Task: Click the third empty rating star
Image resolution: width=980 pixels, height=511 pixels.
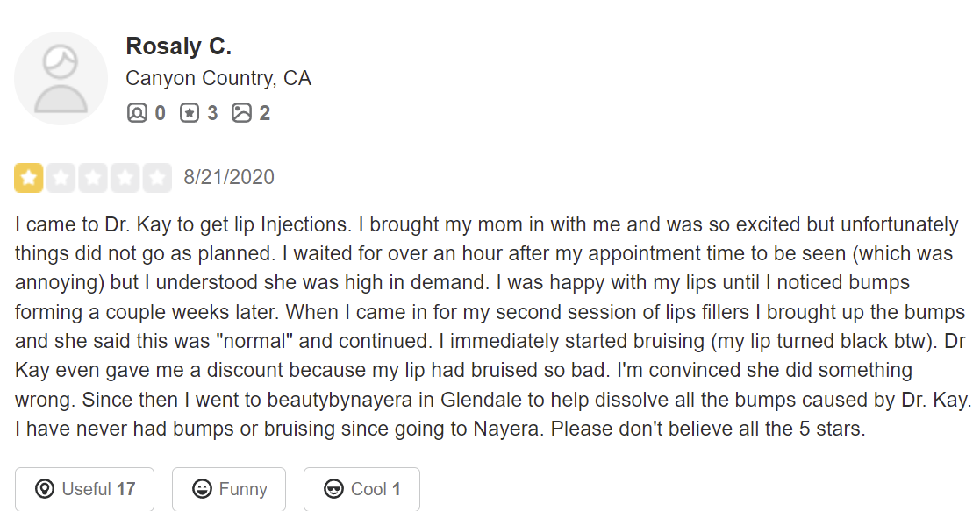Action: point(93,178)
